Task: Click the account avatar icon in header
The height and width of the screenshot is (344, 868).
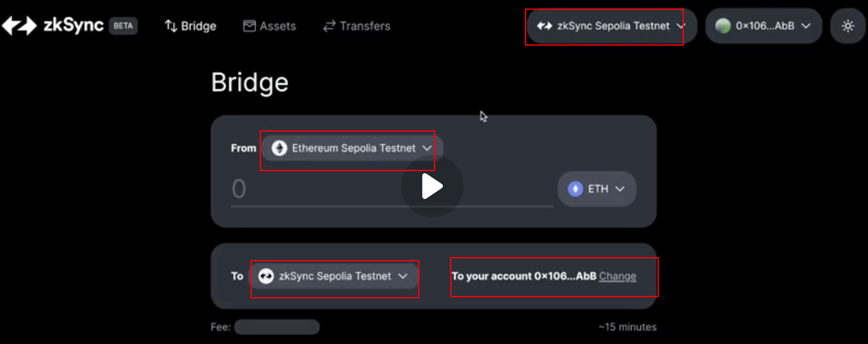Action: click(x=723, y=26)
